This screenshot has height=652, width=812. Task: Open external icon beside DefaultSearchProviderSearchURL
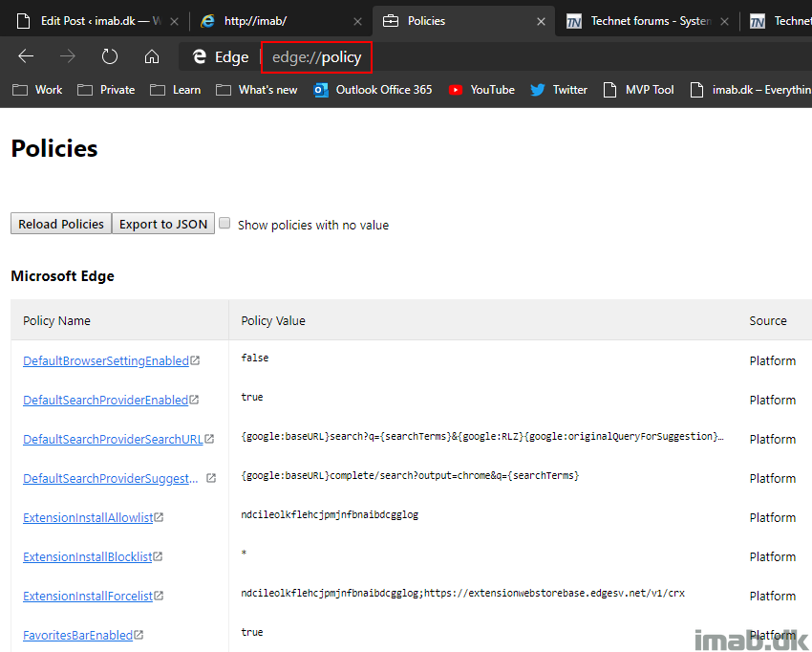[209, 439]
